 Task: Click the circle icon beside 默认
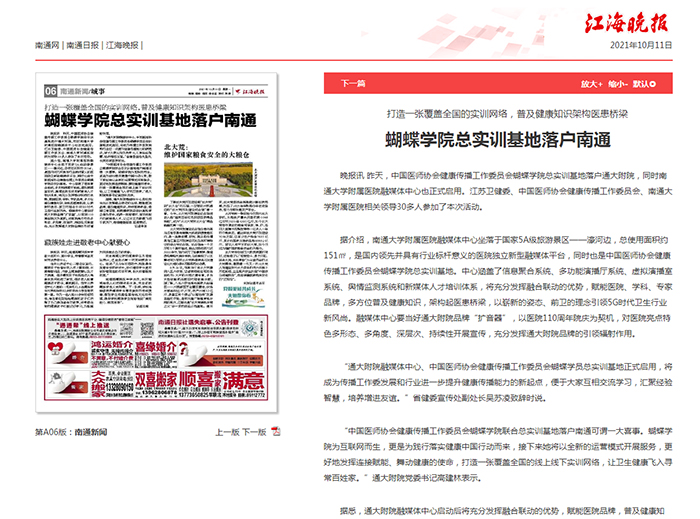(652, 84)
